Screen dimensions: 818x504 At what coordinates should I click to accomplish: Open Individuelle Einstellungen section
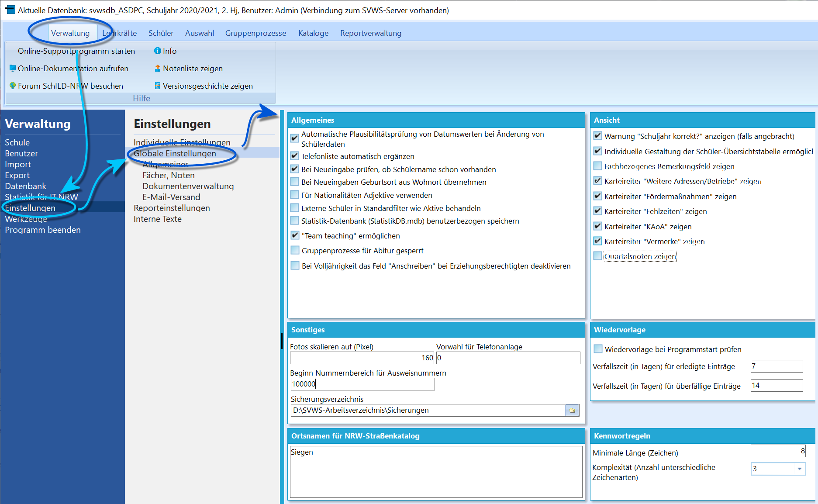coord(182,142)
